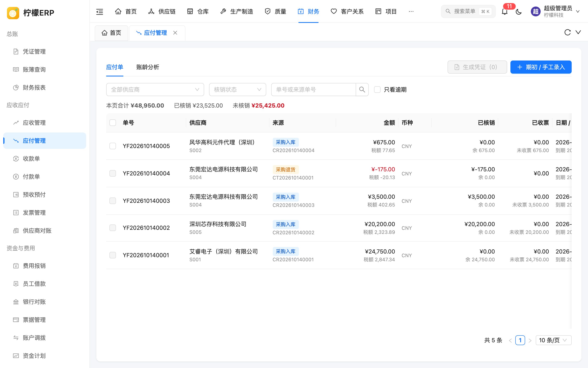Click page number 1 in pagination
The image size is (588, 368).
520,340
